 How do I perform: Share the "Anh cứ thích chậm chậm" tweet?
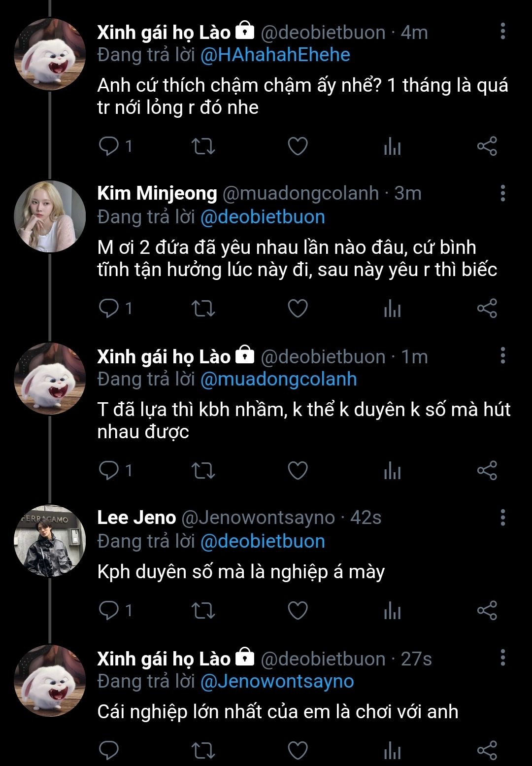click(487, 146)
